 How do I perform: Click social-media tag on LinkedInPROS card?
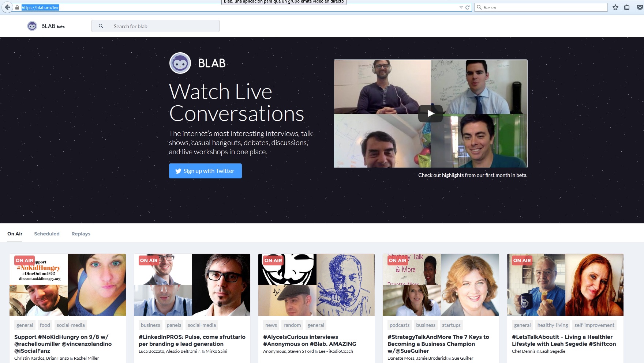click(202, 325)
